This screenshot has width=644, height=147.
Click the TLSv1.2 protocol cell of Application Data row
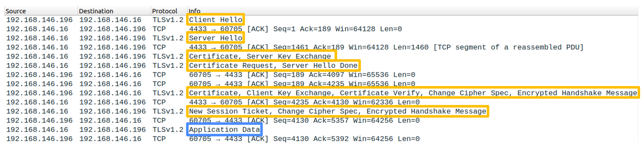pos(168,130)
